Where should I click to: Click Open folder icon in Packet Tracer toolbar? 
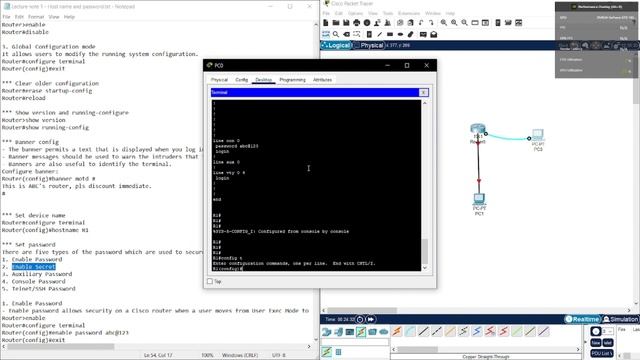[x=336, y=23]
